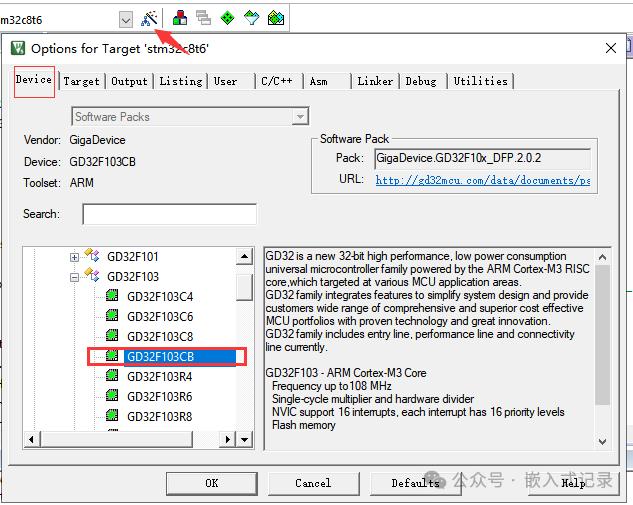Click device tree scroll right arrow
Viewport: 633px width, 505px height.
[227, 439]
